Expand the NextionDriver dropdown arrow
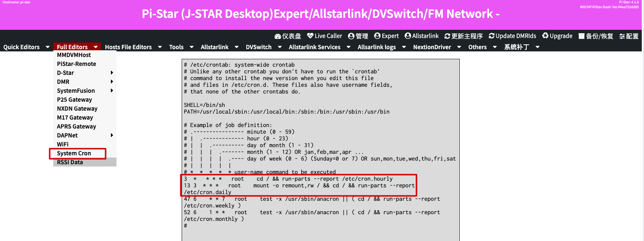Image resolution: width=644 pixels, height=241 pixels. pos(459,47)
